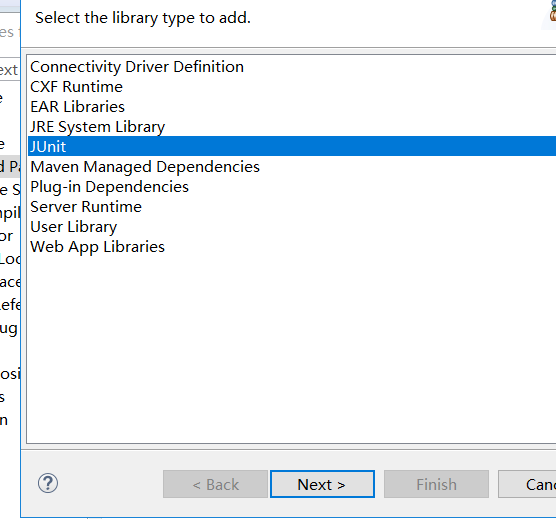The width and height of the screenshot is (556, 519).
Task: Click the partially visible 'Loc' item in the left pane
Action: (11, 259)
